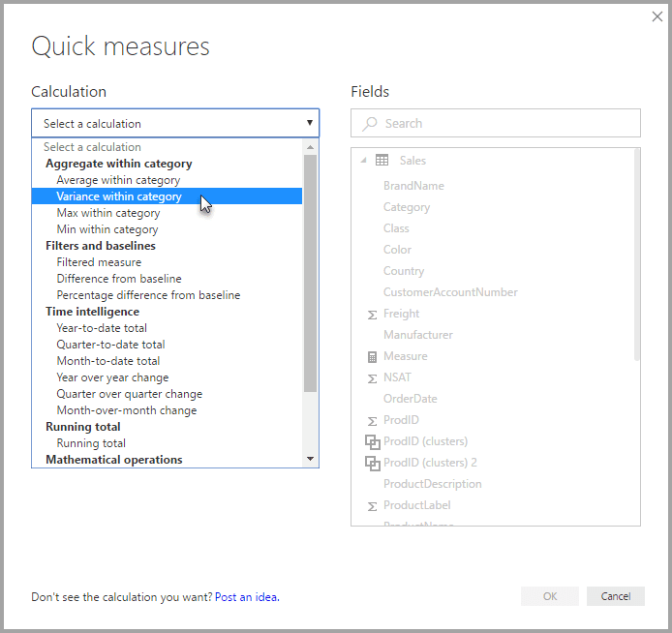Click the cluster icon for ProdID (clusters)

[x=373, y=442]
